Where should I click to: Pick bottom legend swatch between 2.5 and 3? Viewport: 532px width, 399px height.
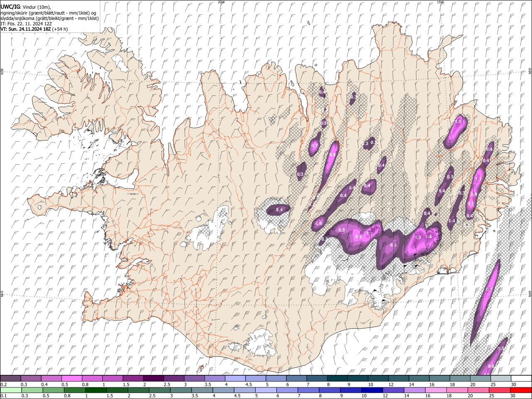[159, 390]
